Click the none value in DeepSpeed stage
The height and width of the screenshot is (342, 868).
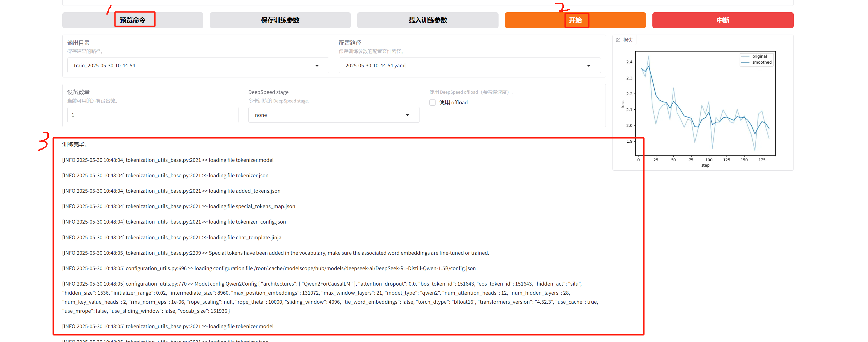261,115
